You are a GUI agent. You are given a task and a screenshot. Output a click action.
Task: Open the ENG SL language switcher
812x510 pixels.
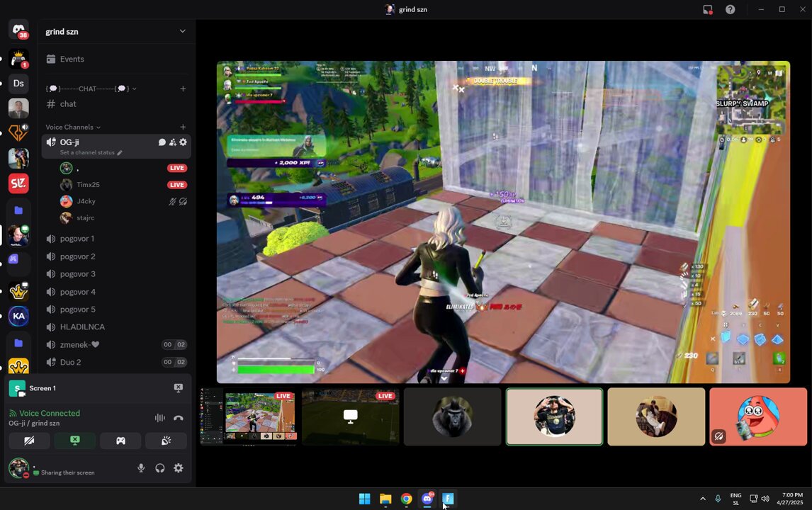click(x=736, y=499)
